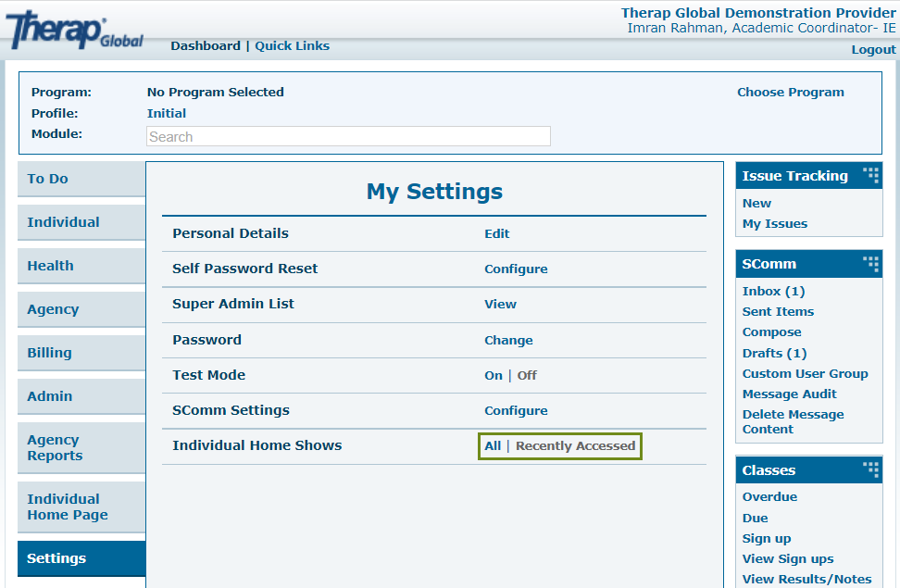Change the Password
This screenshot has width=900, height=588.
point(508,341)
